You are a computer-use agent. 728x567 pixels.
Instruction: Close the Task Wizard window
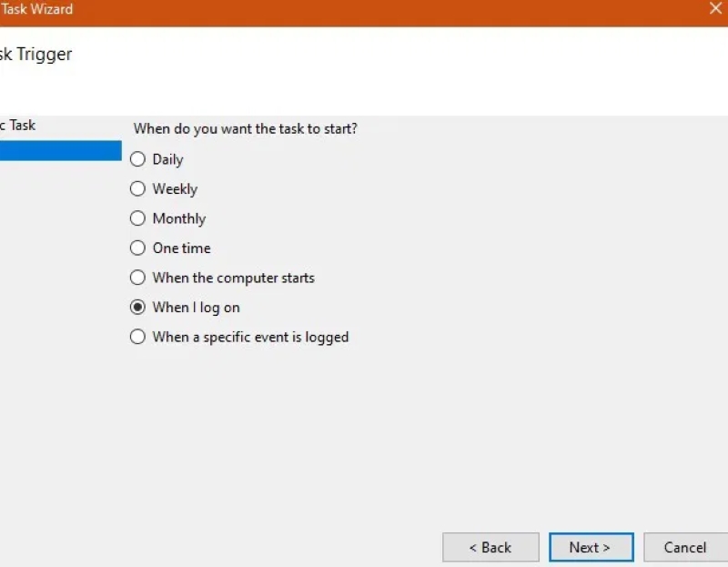pyautogui.click(x=714, y=9)
